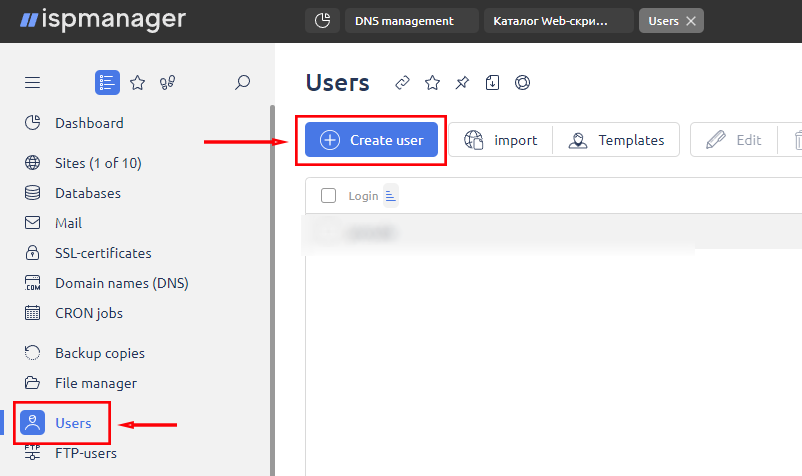Open the Каталог Web-скри tab
This screenshot has height=476, width=802.
click(x=558, y=21)
